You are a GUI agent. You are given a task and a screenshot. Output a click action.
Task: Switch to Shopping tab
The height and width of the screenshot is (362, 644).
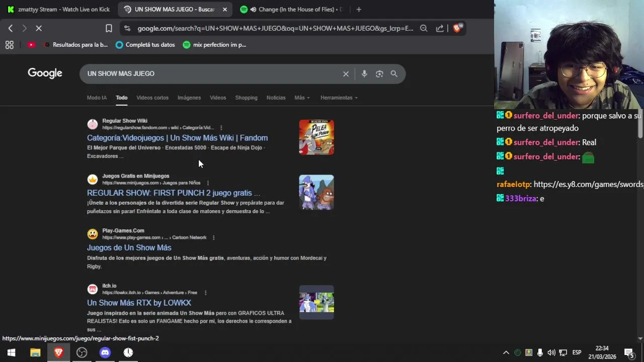tap(246, 98)
